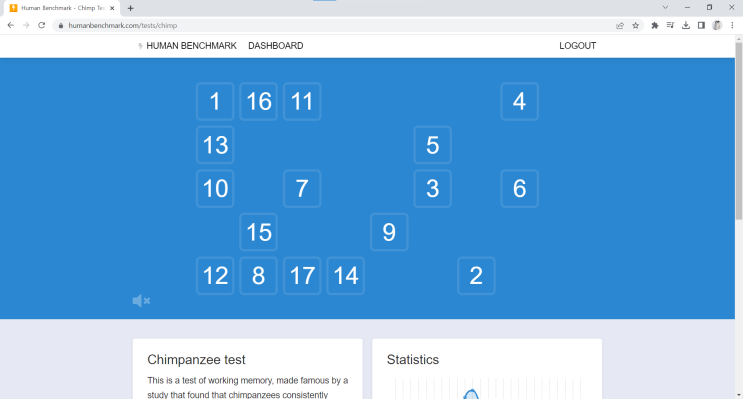The width and height of the screenshot is (743, 399).
Task: Click the tile numbered 17
Action: 302,276
